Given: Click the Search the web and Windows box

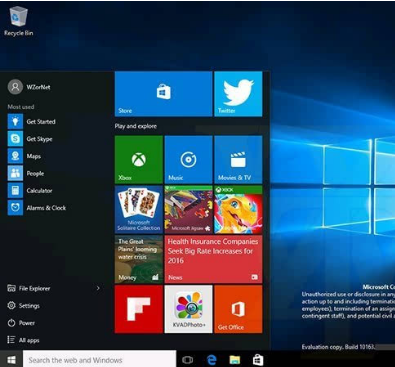Looking at the screenshot, I should pos(99,360).
